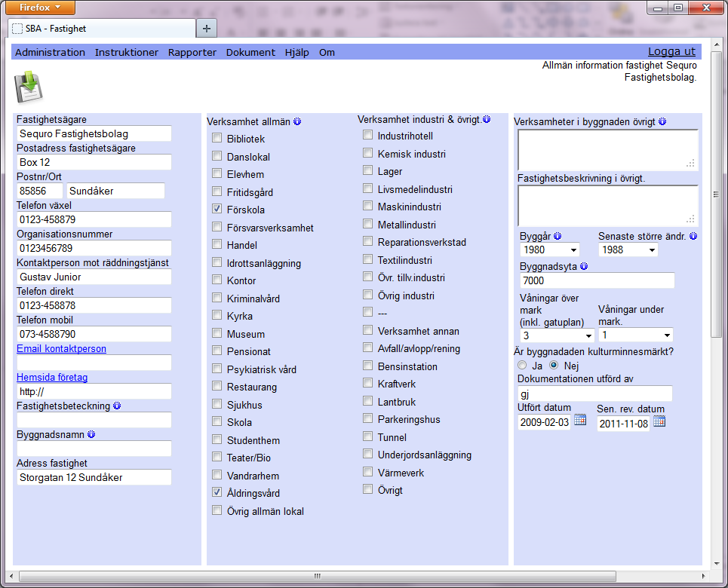
Task: Uncheck the Åldringsvård checkbox
Action: point(217,492)
